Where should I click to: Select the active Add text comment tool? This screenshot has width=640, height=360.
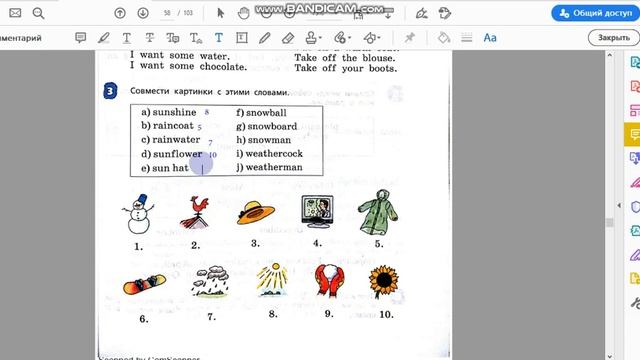[219, 38]
